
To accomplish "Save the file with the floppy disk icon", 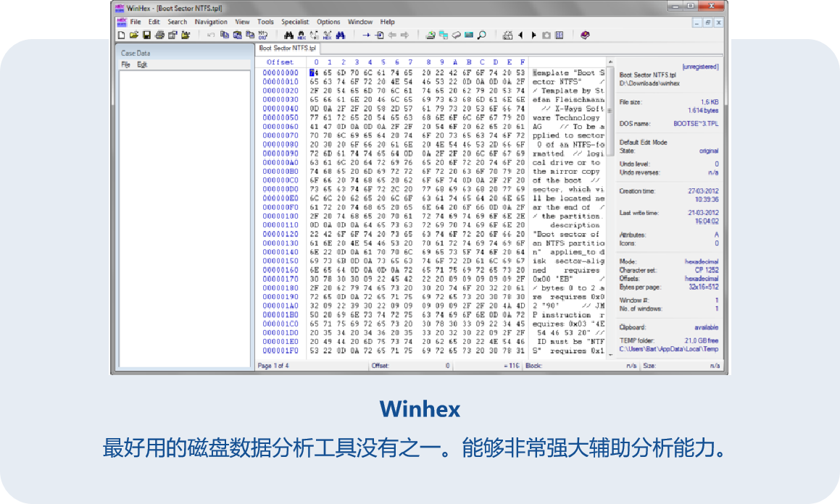I will (x=147, y=35).
